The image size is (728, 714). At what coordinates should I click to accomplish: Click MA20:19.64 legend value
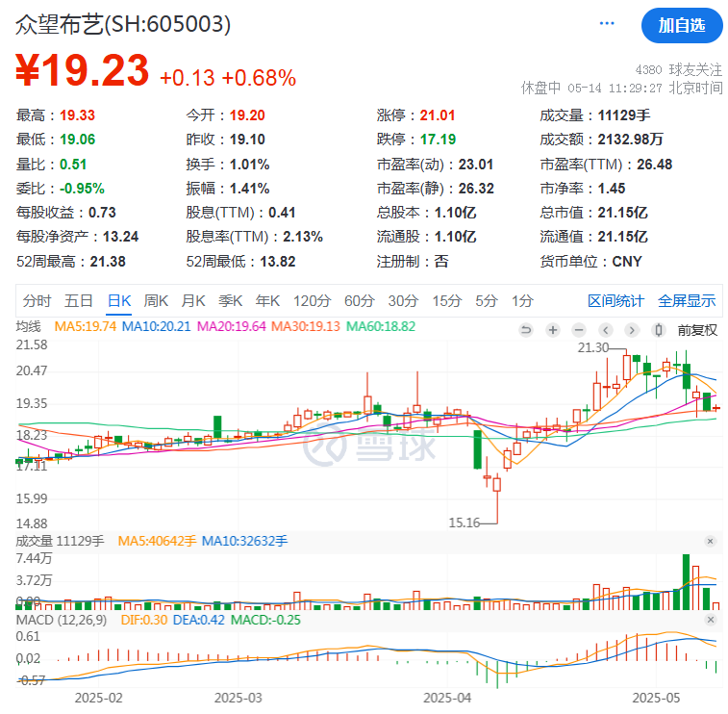[x=231, y=326]
